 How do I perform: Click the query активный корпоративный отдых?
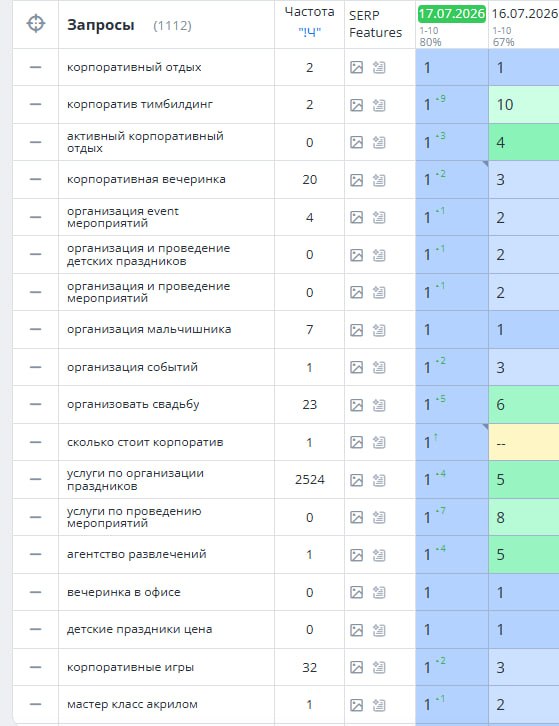coord(145,142)
